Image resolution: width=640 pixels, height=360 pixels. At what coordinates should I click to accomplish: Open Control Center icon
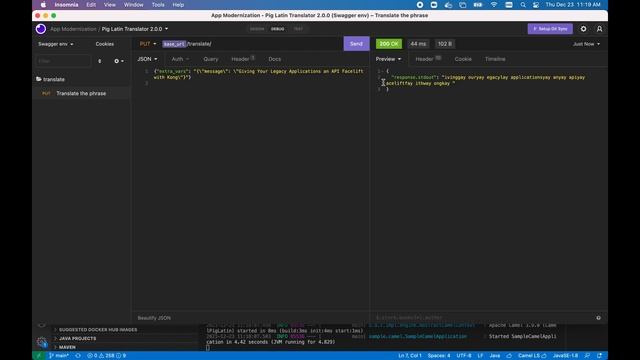(x=536, y=5)
